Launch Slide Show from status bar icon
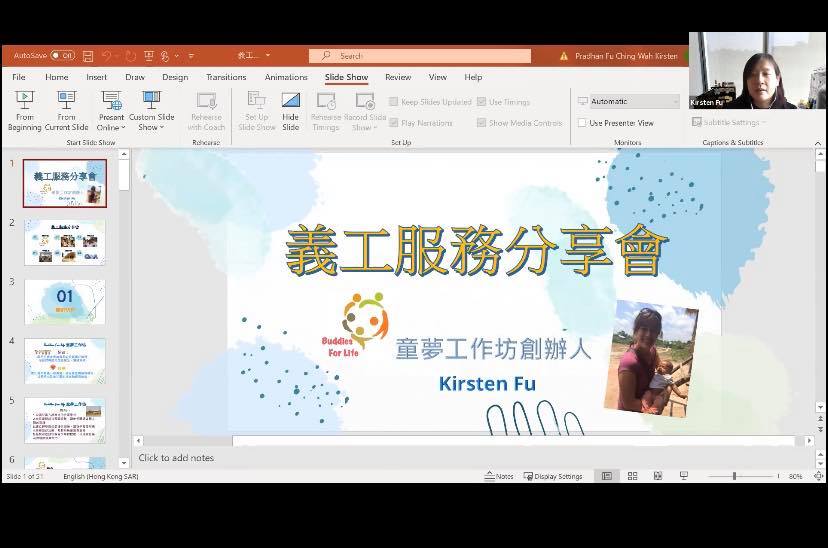 (x=682, y=476)
